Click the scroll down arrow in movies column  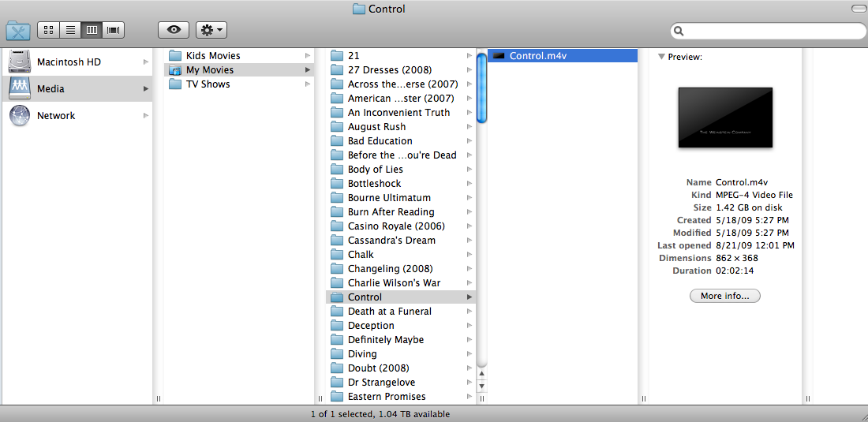pos(481,386)
